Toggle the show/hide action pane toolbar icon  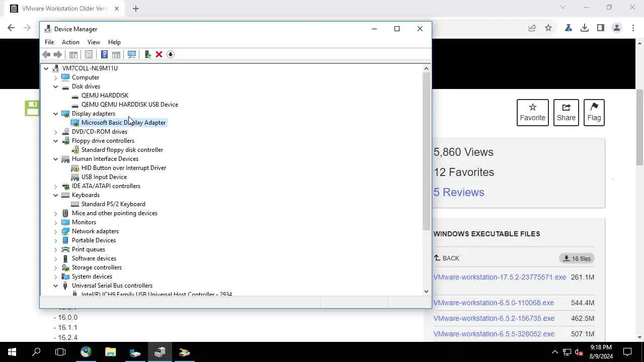click(116, 54)
